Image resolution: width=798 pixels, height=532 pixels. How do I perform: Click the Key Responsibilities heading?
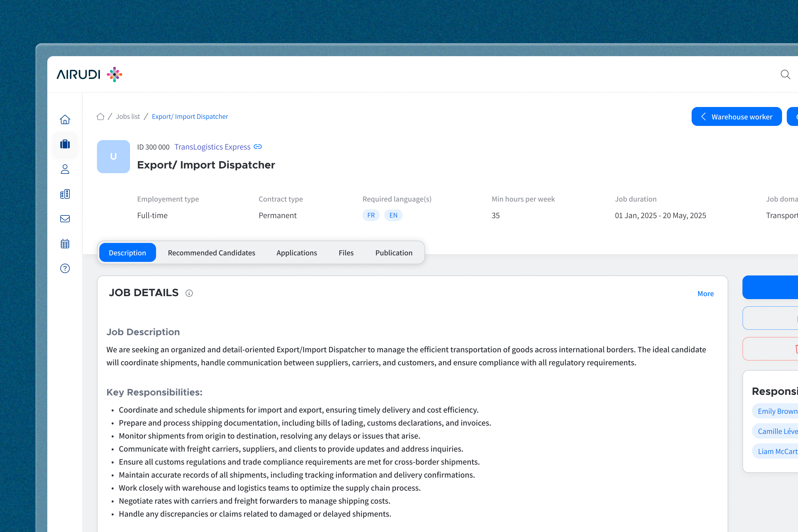click(154, 392)
